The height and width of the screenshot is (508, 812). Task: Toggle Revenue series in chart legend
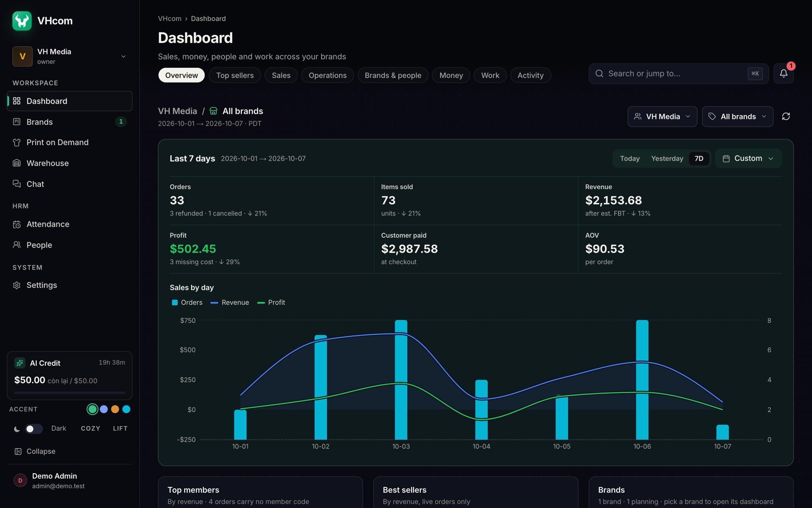tap(230, 302)
